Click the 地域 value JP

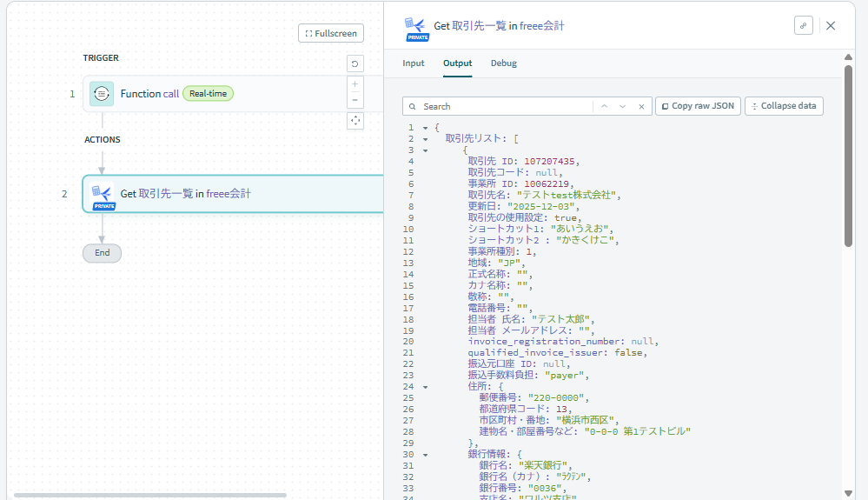(x=509, y=263)
